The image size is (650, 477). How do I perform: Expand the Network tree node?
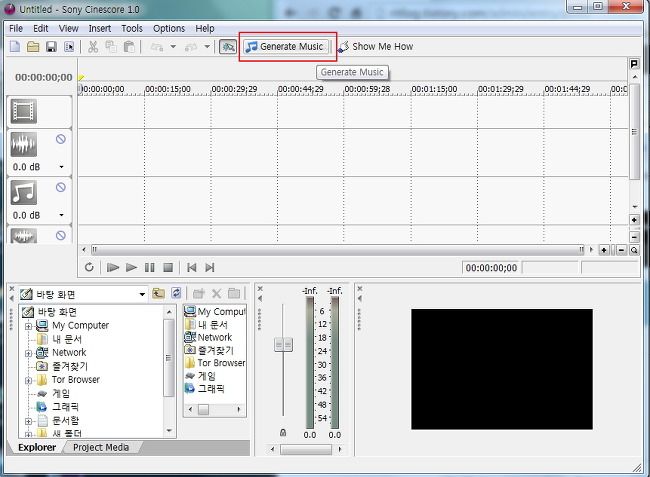(x=28, y=354)
